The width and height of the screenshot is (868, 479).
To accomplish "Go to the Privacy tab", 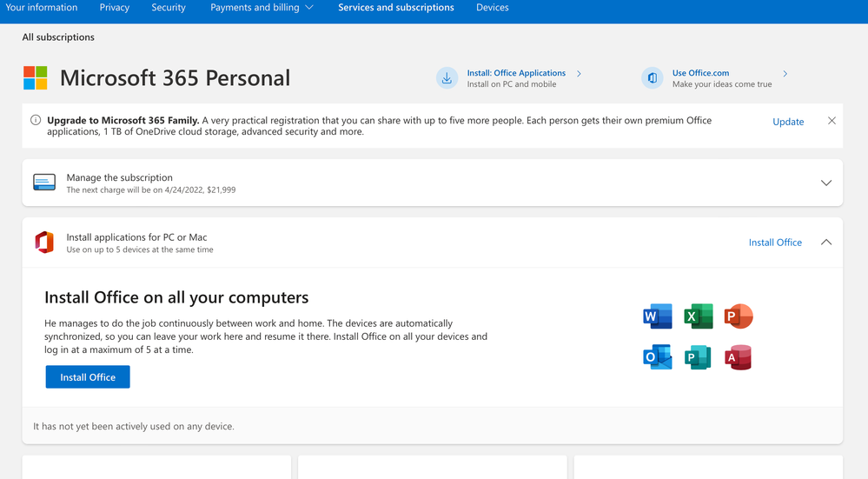I will pos(114,8).
